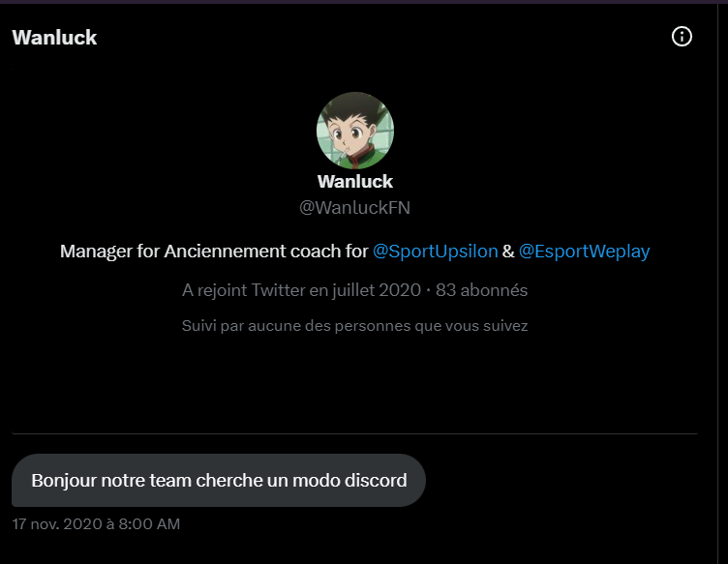Viewport: 728px width, 564px height.
Task: Open Wanluck's round profile avatar
Action: [355, 131]
